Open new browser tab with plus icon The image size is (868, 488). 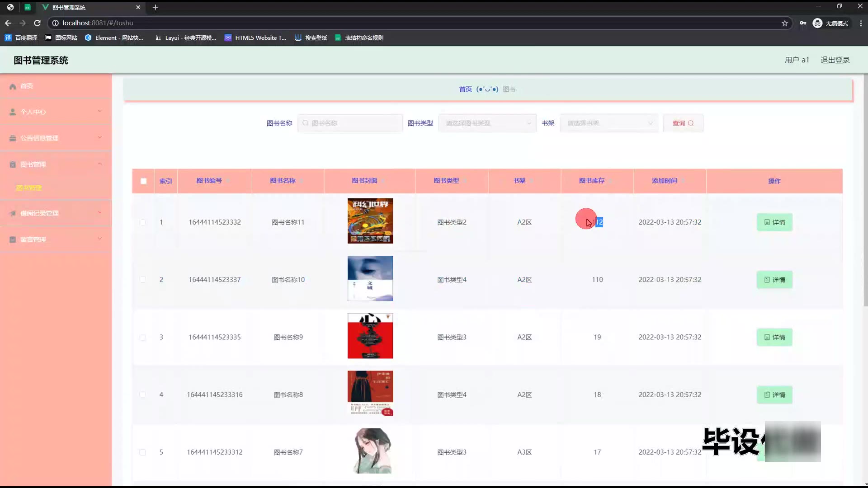155,7
